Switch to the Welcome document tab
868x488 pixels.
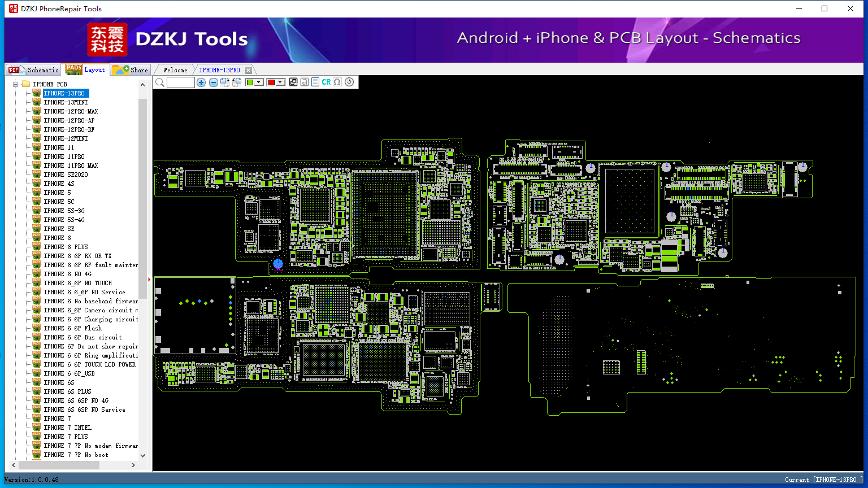[175, 70]
